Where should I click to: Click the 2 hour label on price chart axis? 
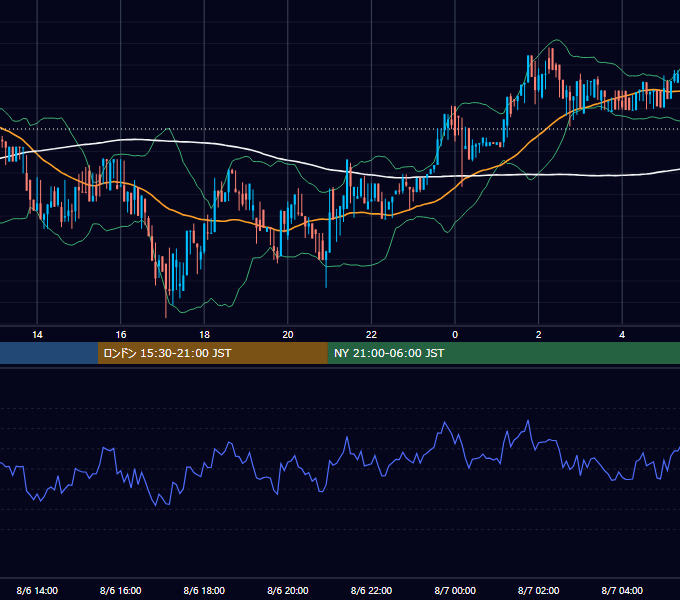pyautogui.click(x=539, y=335)
